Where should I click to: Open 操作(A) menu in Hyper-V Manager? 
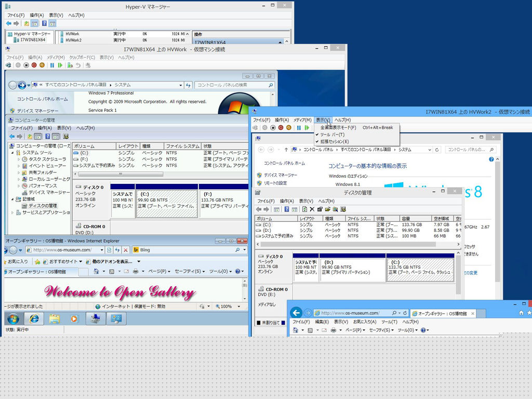pyautogui.click(x=37, y=15)
